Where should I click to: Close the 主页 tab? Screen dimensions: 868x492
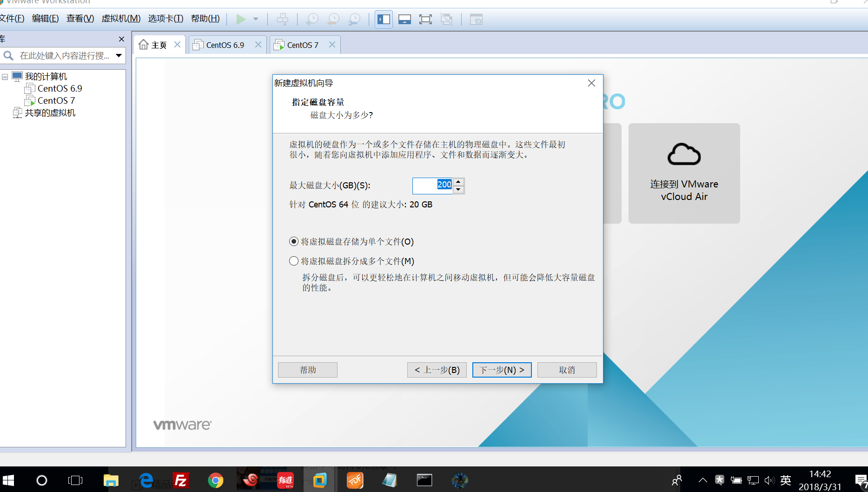click(177, 45)
